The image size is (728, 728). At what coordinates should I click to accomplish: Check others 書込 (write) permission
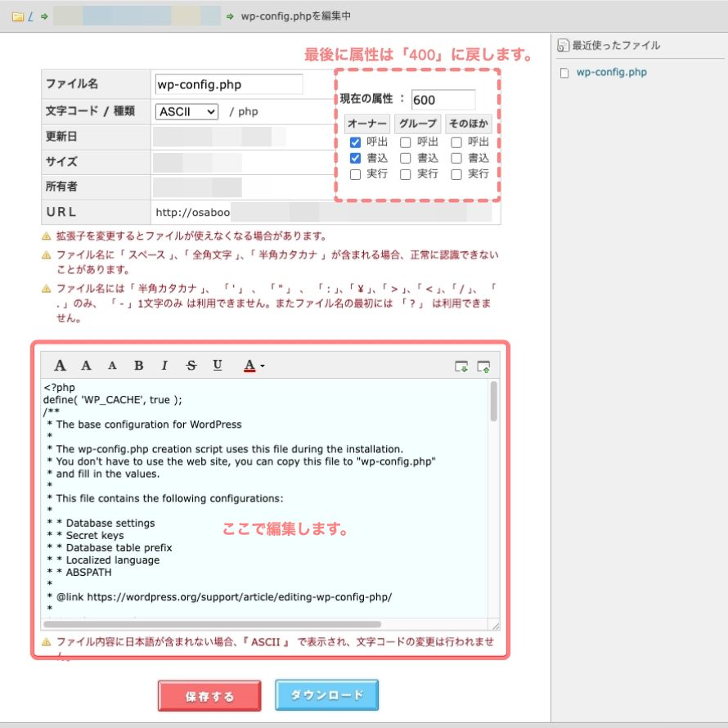tap(456, 159)
